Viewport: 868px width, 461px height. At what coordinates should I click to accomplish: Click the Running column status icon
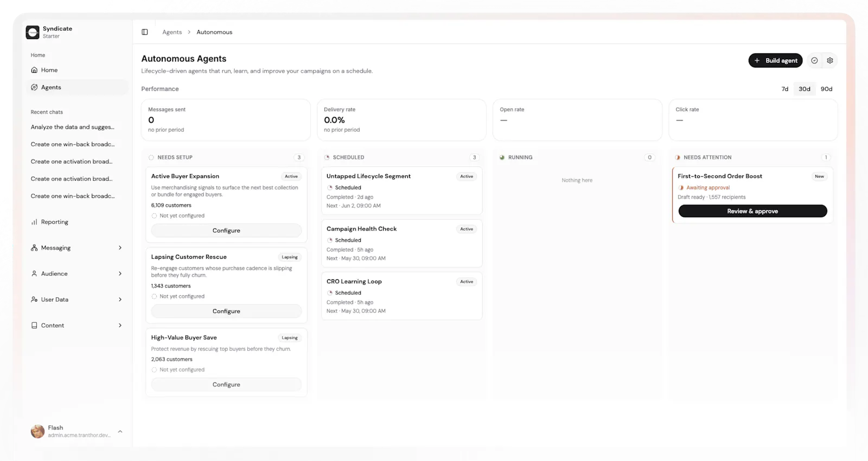pos(502,157)
